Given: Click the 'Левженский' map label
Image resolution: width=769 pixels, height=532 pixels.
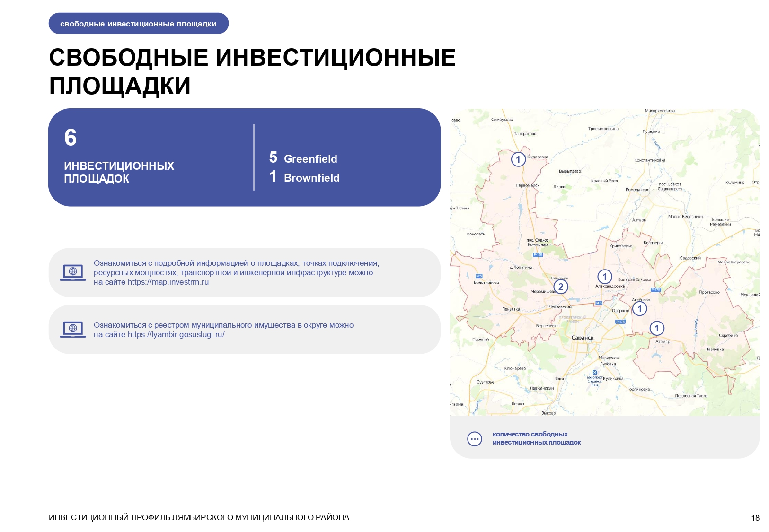Looking at the screenshot, I should point(542,389).
